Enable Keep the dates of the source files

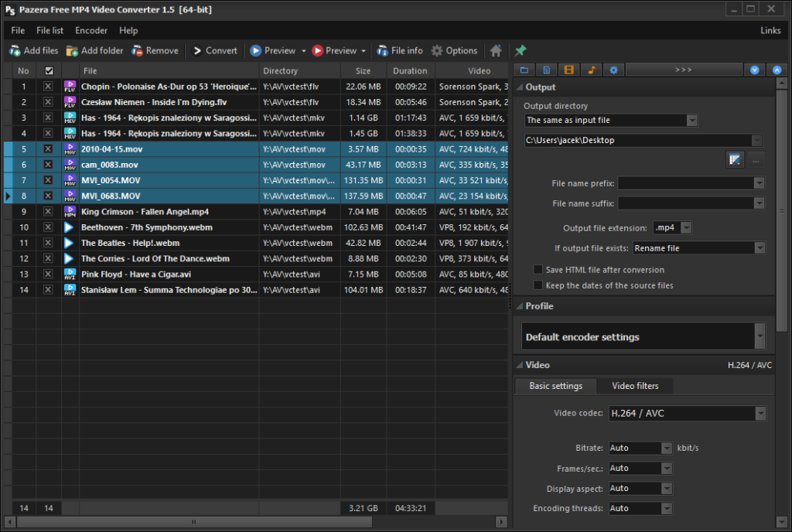(x=538, y=285)
